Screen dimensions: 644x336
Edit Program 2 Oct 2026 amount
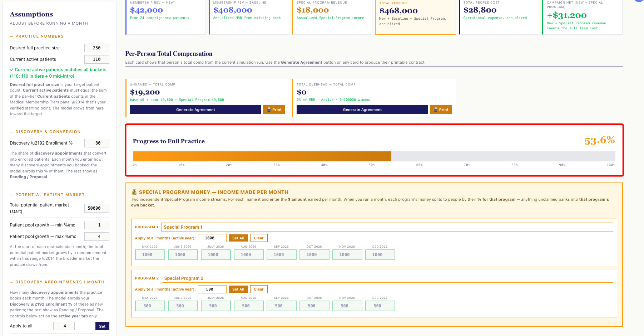click(x=314, y=306)
